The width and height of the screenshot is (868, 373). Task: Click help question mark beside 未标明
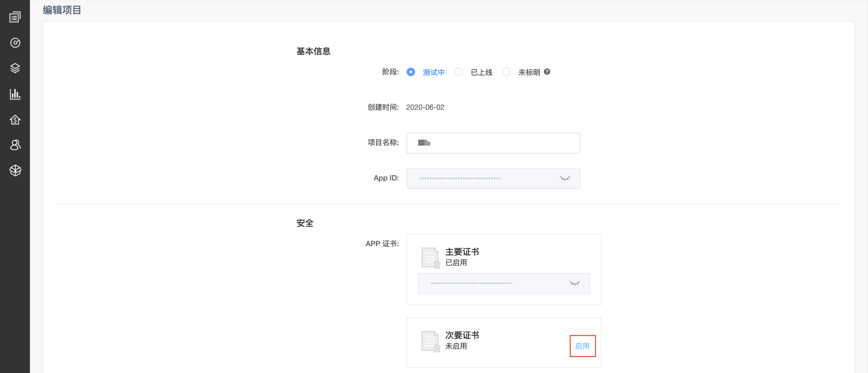coord(547,72)
